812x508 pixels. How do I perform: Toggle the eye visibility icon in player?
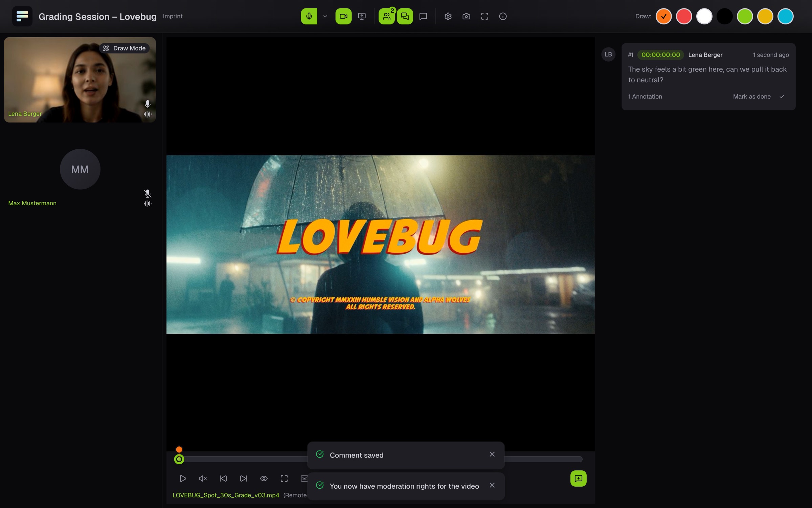coord(264,479)
